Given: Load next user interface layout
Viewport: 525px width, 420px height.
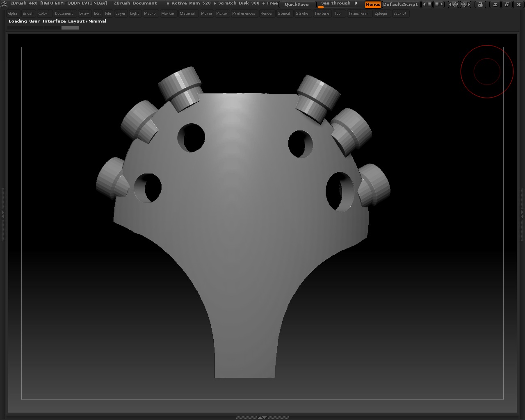Looking at the screenshot, I should coord(465,5).
